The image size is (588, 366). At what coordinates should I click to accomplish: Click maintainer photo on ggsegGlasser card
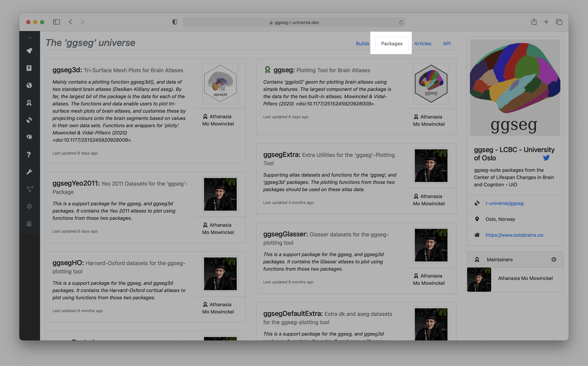point(431,245)
